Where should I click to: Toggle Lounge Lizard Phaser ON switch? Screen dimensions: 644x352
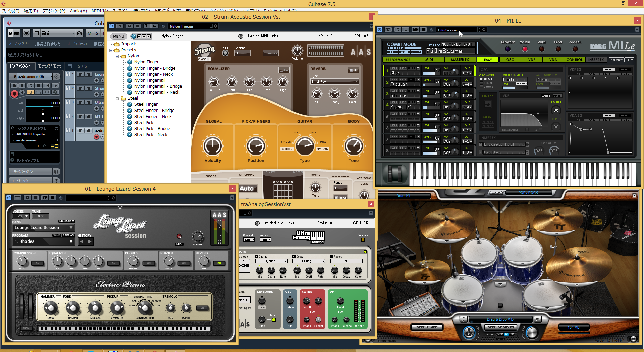184,263
